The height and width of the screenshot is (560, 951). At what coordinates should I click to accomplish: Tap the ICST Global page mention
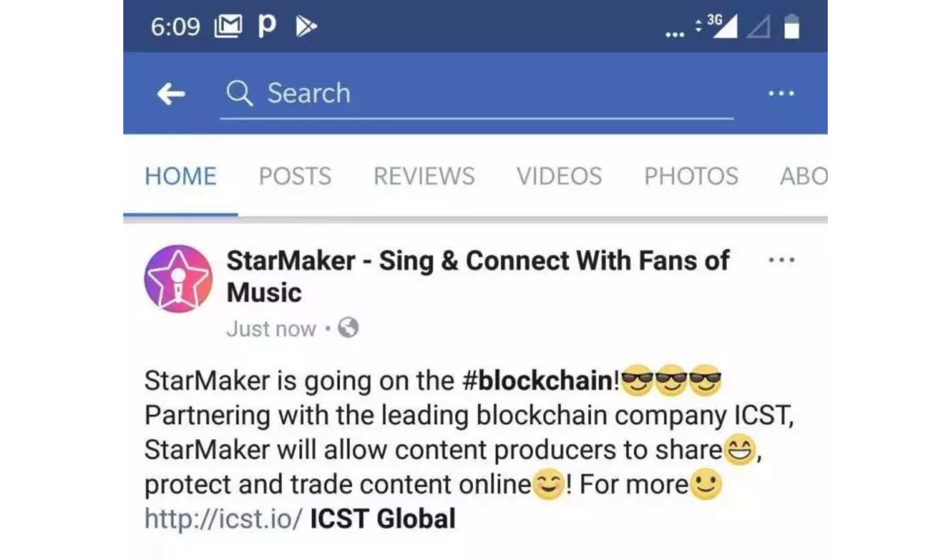[x=383, y=518]
